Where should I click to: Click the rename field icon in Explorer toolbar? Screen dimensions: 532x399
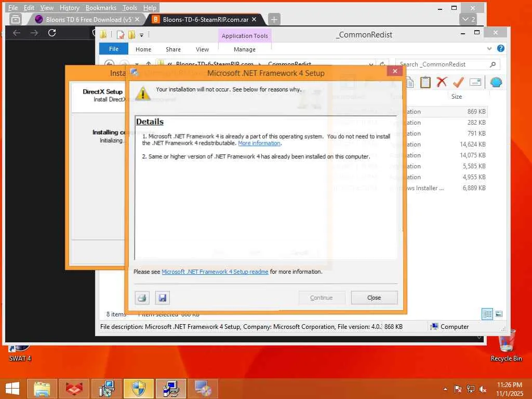point(475,82)
